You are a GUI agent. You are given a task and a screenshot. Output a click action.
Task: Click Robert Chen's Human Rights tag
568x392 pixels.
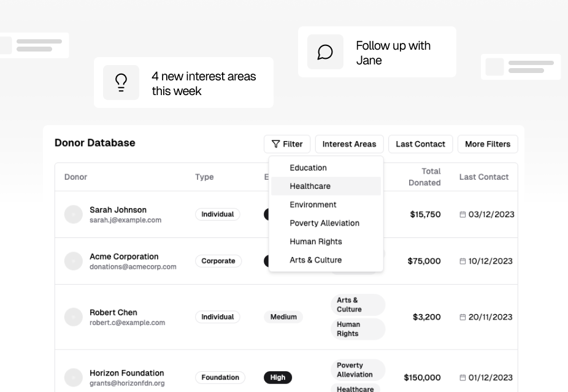(x=358, y=329)
